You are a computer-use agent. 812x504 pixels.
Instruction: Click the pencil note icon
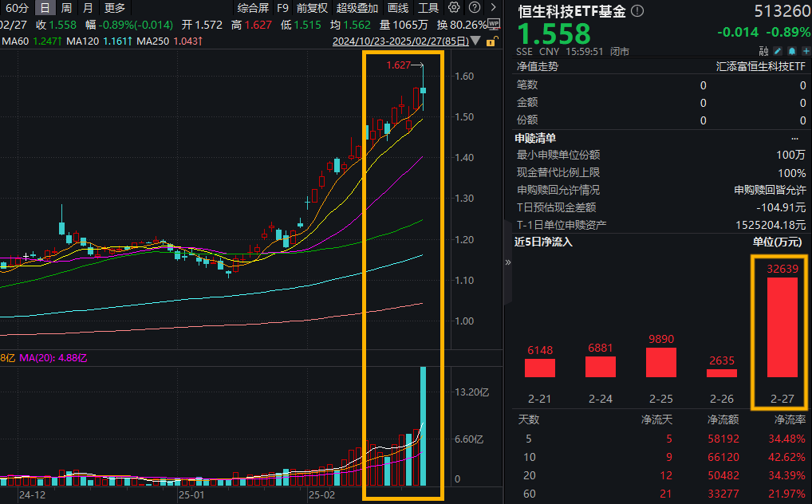point(777,50)
